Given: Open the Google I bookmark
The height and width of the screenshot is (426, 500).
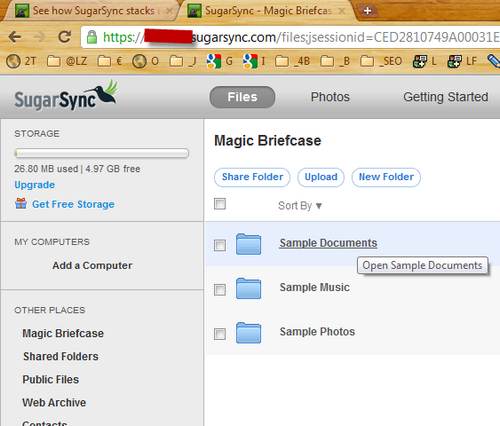Looking at the screenshot, I should coord(254,61).
